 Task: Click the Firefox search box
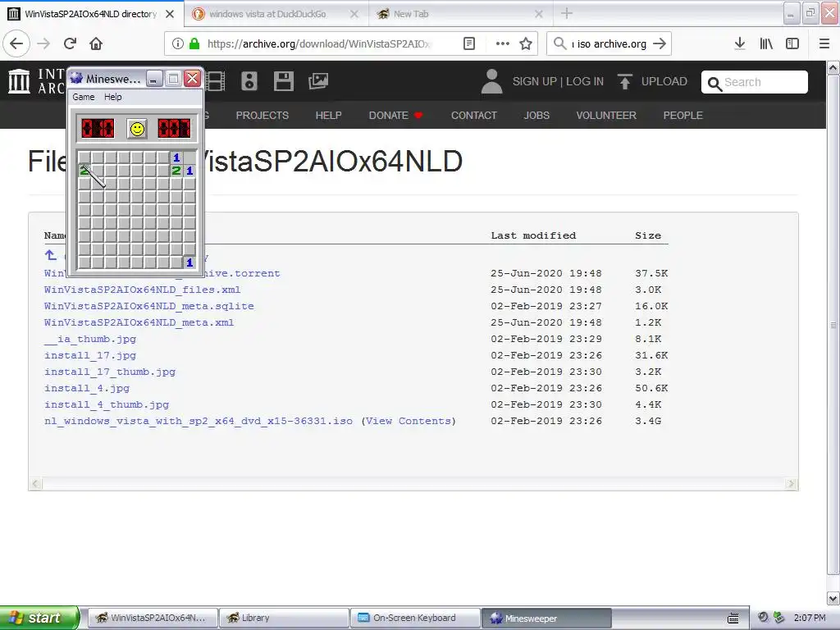[x=609, y=44]
